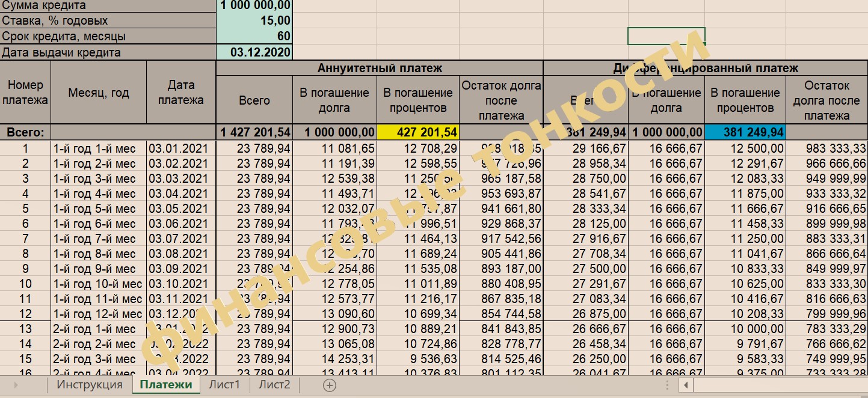Viewport: 868px width, 398px height.
Task: Select annuity principal total 1 000 000,00 cell
Action: pyautogui.click(x=334, y=132)
